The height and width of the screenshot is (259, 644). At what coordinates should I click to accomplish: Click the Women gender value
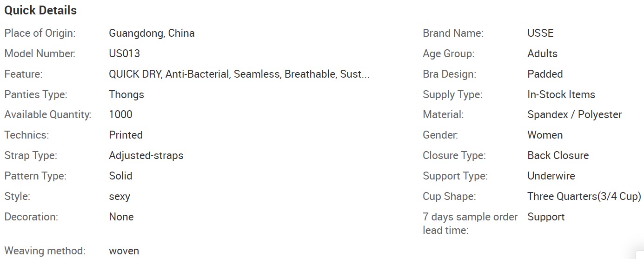pos(545,135)
